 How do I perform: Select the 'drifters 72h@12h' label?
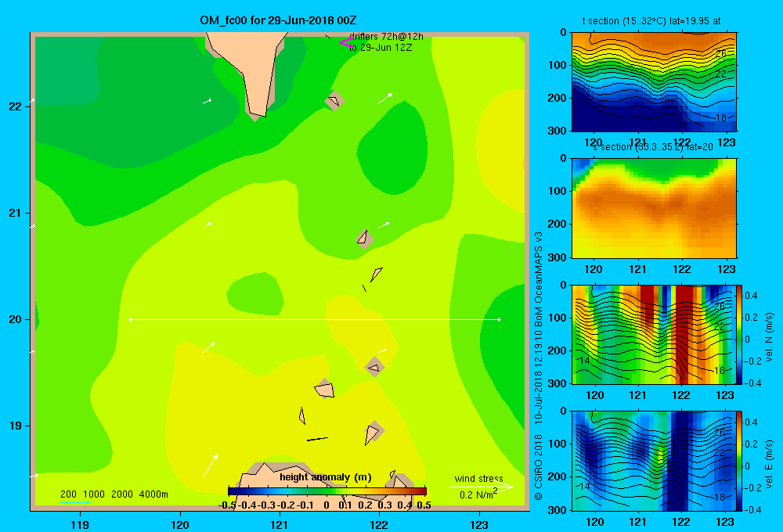[x=386, y=37]
